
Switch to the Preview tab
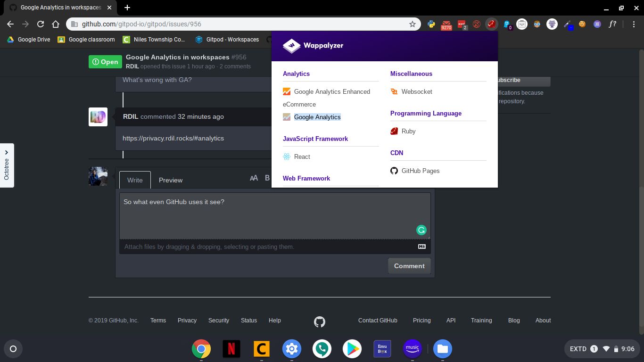pos(171,180)
